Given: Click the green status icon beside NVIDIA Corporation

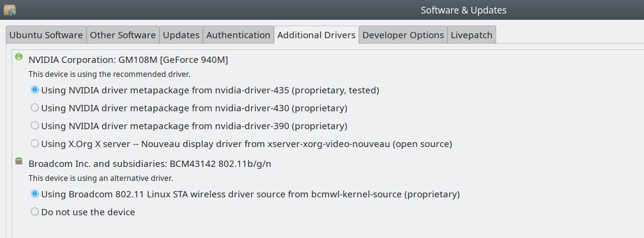Looking at the screenshot, I should click(19, 57).
